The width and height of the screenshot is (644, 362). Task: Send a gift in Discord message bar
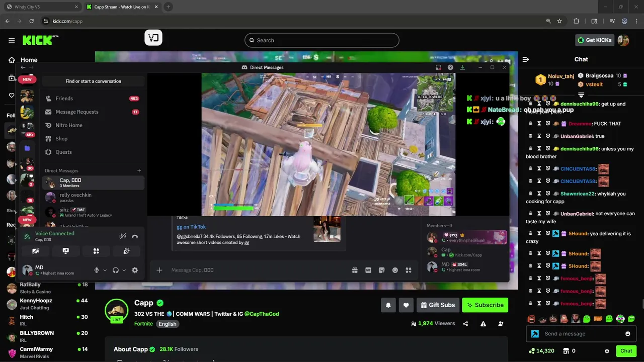pyautogui.click(x=355, y=270)
